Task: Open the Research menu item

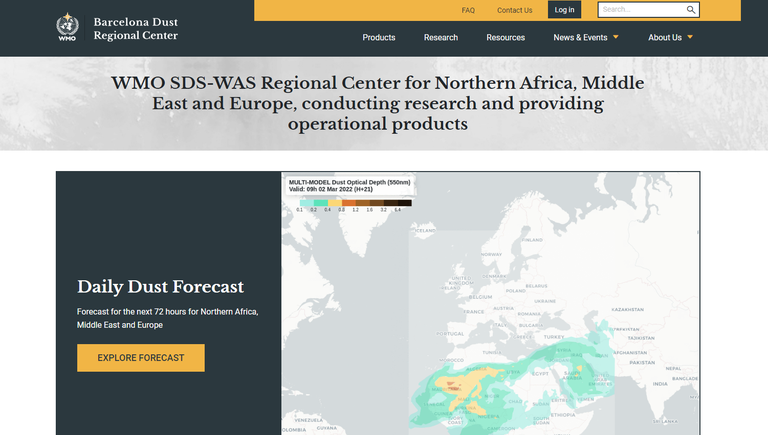Action: (441, 38)
